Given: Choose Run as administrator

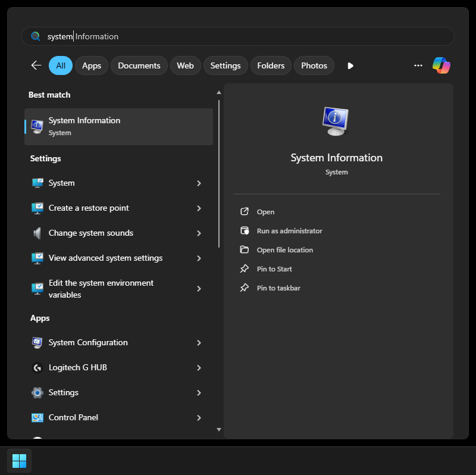Looking at the screenshot, I should (289, 231).
